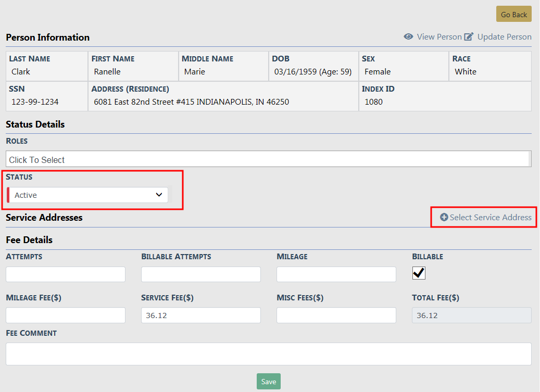The height and width of the screenshot is (392, 540).
Task: Click the Status dropdown chevron arrow
Action: [x=159, y=195]
